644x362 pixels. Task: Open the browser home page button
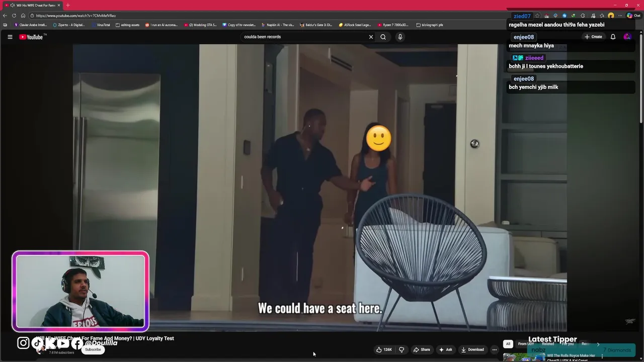(x=23, y=16)
